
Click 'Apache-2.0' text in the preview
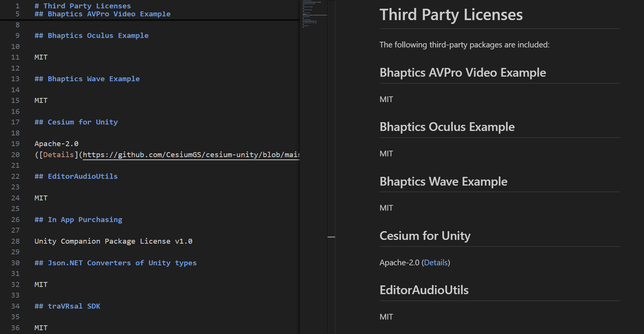[399, 263]
